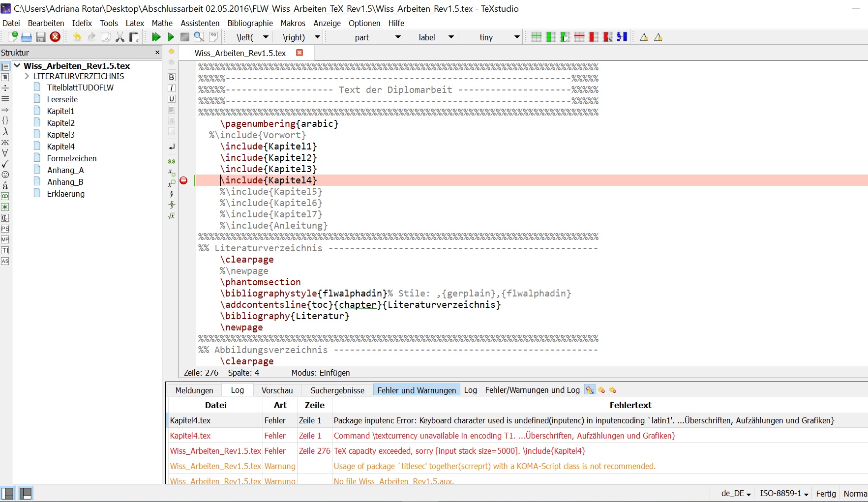Open the \right) delimiter dropdown

tap(318, 37)
